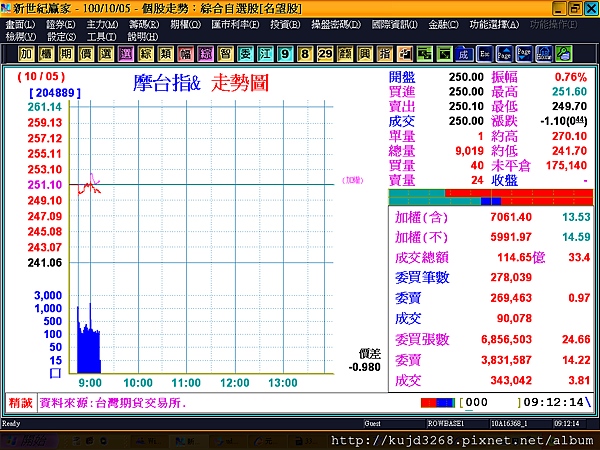Click the yellow 選 toolbar icon
The width and height of the screenshot is (600, 450).
click(106, 54)
